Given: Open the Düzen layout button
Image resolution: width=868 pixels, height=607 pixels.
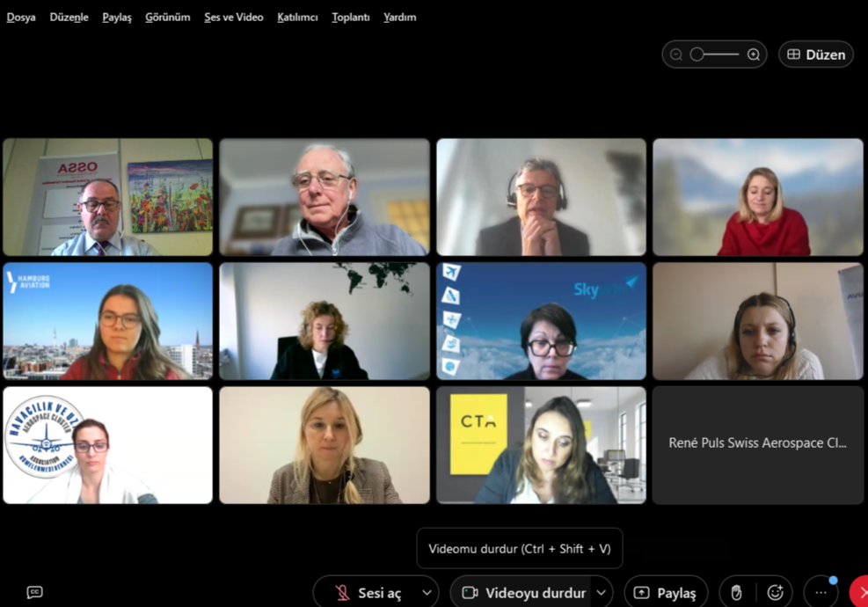Looking at the screenshot, I should [x=816, y=55].
